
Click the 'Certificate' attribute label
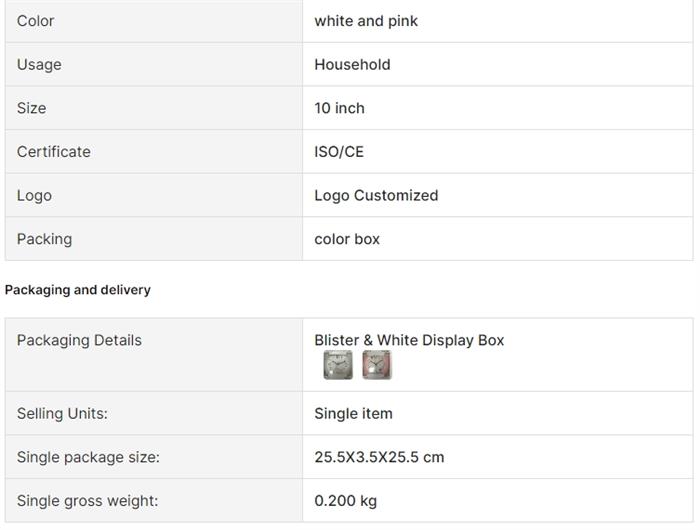pos(53,152)
